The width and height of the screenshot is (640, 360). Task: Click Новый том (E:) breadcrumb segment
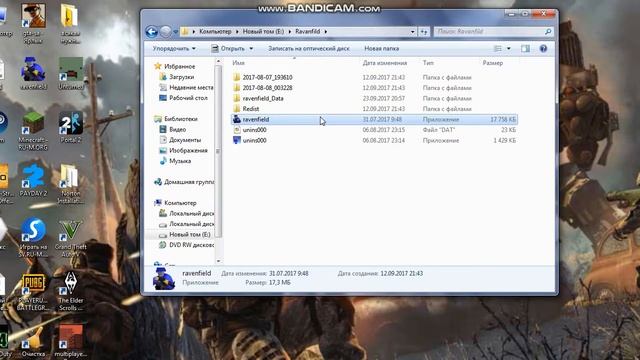pyautogui.click(x=263, y=31)
